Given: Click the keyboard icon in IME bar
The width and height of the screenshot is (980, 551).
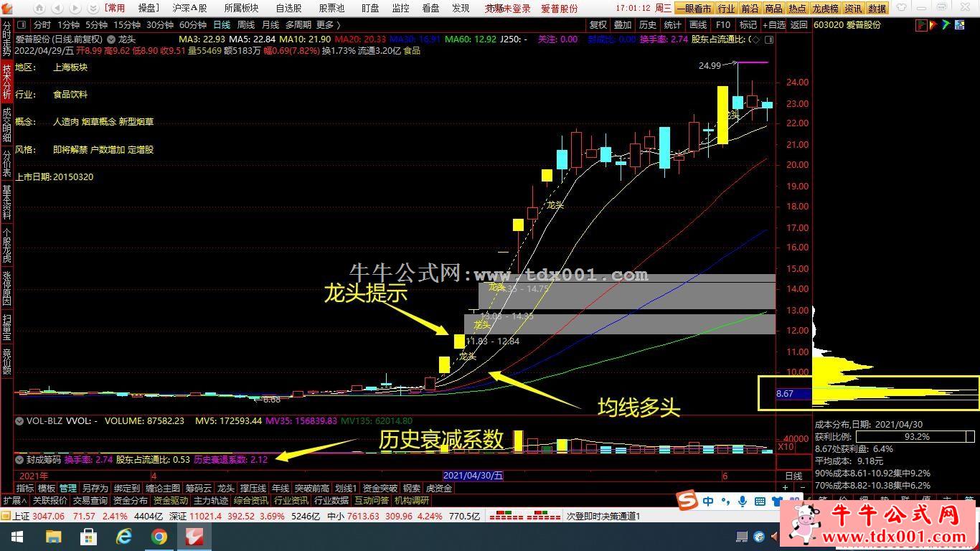Looking at the screenshot, I should point(760,501).
